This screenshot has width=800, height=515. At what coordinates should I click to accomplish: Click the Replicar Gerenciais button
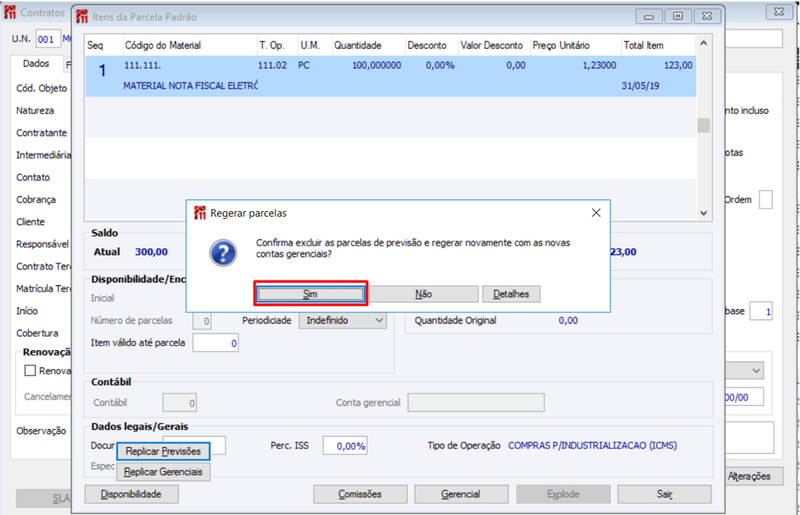coord(163,472)
